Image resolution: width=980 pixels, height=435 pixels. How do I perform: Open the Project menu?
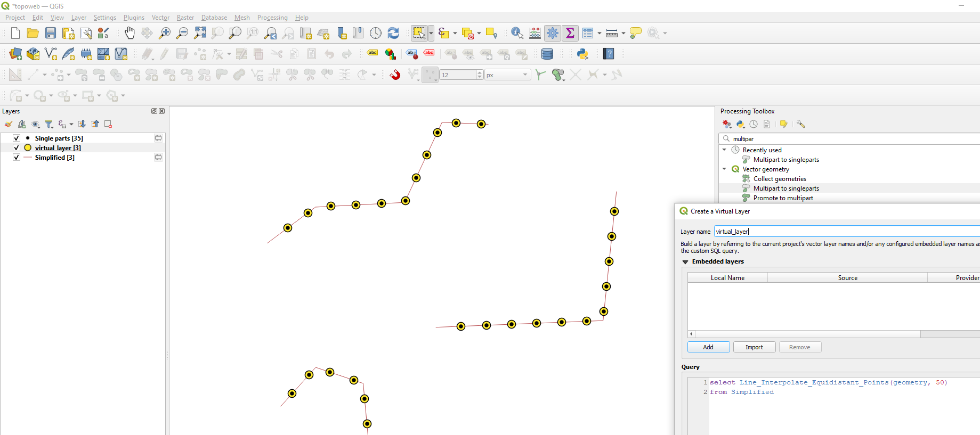15,18
